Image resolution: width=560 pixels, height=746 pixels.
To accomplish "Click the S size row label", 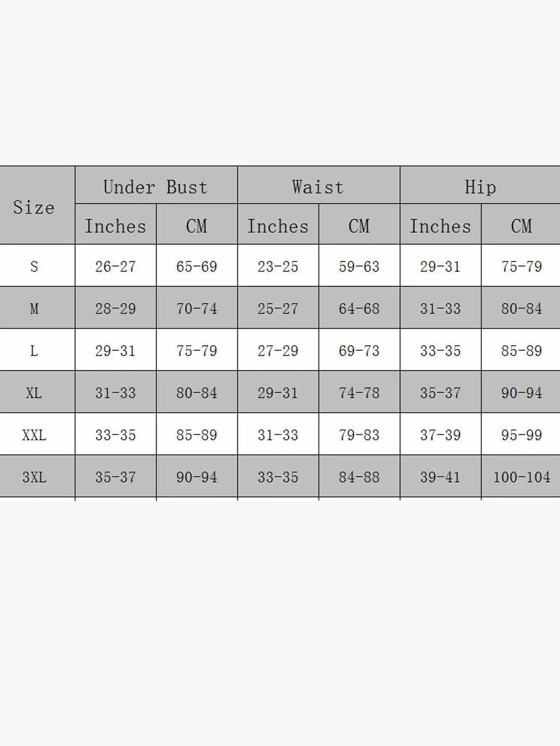I will pos(34,267).
